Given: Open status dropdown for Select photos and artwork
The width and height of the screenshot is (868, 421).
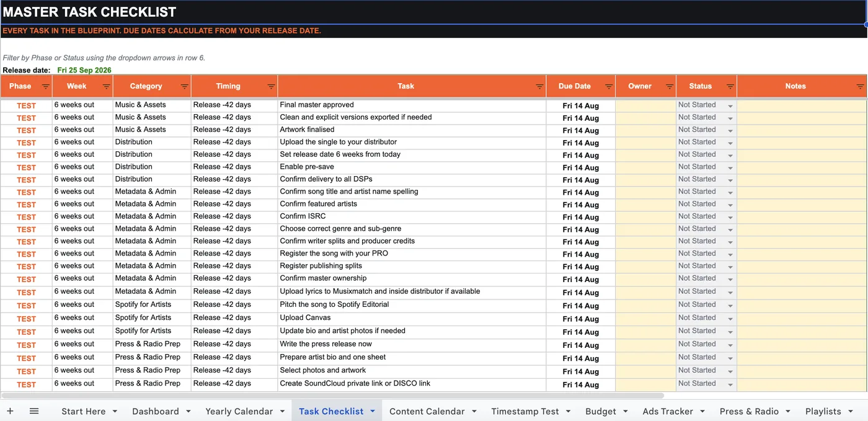Looking at the screenshot, I should (730, 371).
